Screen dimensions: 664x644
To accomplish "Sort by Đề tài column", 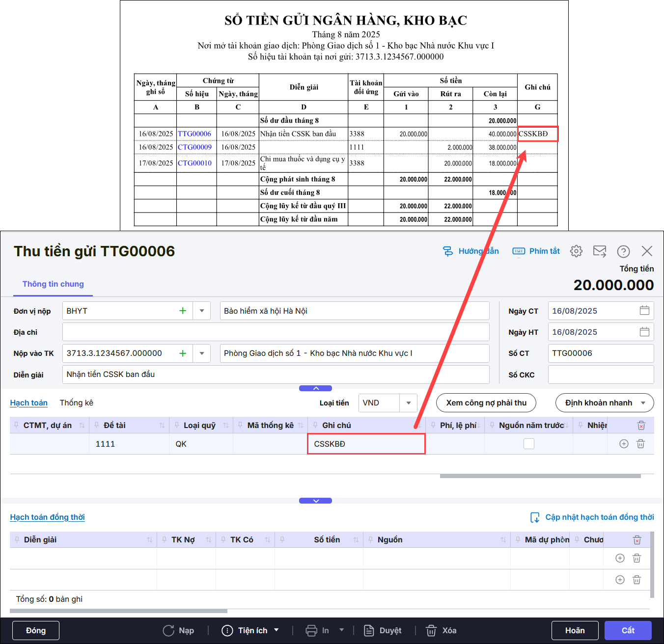I will click(x=162, y=426).
